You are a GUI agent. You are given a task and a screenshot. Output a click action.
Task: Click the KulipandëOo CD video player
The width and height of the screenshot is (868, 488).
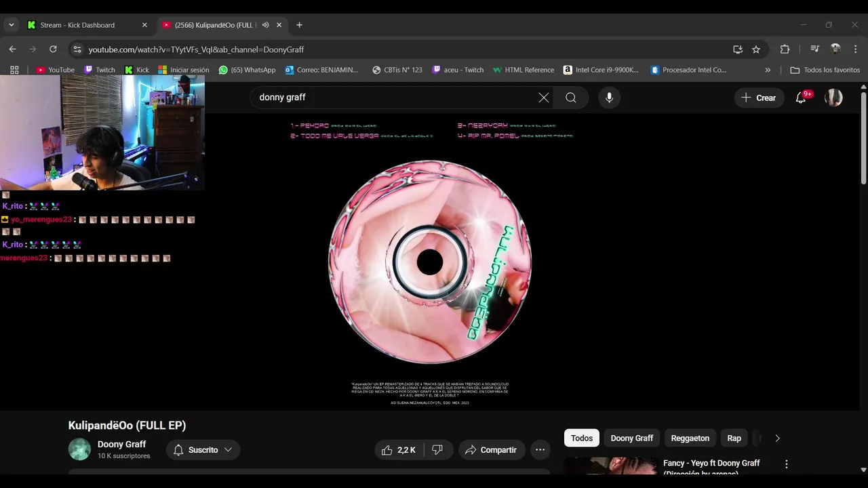pos(430,262)
